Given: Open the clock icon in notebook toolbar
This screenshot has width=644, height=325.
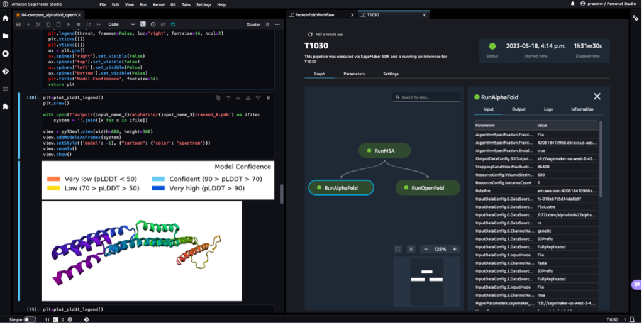Looking at the screenshot, I should (x=153, y=25).
